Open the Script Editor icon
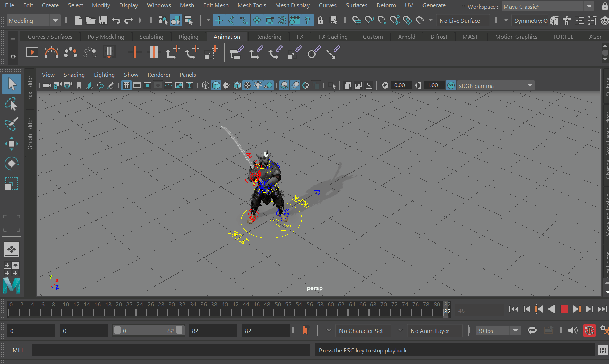 [602, 350]
